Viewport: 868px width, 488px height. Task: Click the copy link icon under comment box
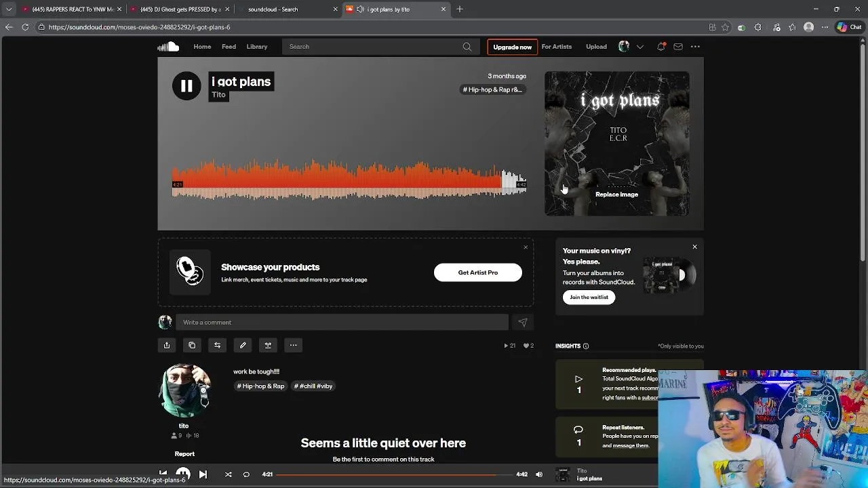192,345
